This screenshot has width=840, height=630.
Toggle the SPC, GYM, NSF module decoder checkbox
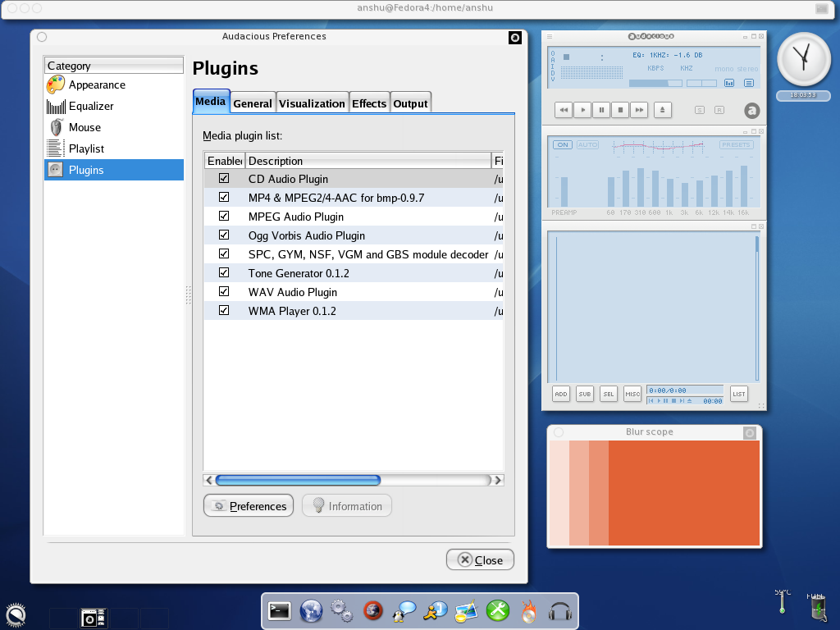(x=224, y=254)
